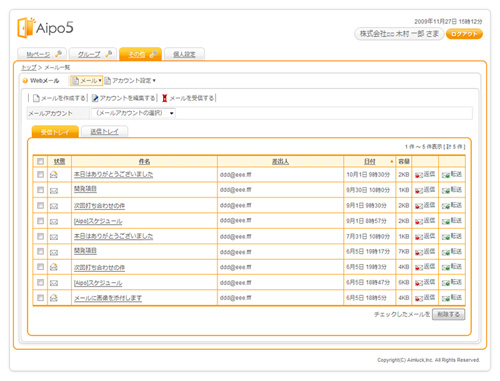This screenshot has width=500, height=381.
Task: Open the メールに画像を添付します mail
Action: 108,298
